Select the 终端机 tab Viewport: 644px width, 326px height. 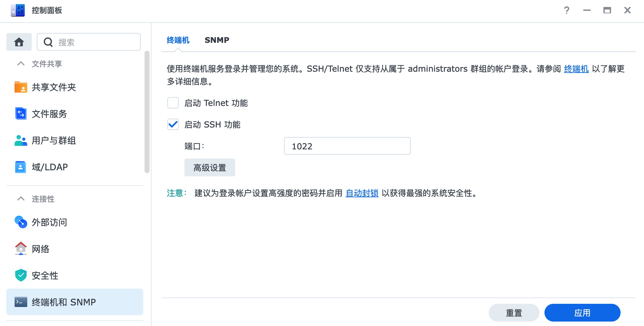178,40
